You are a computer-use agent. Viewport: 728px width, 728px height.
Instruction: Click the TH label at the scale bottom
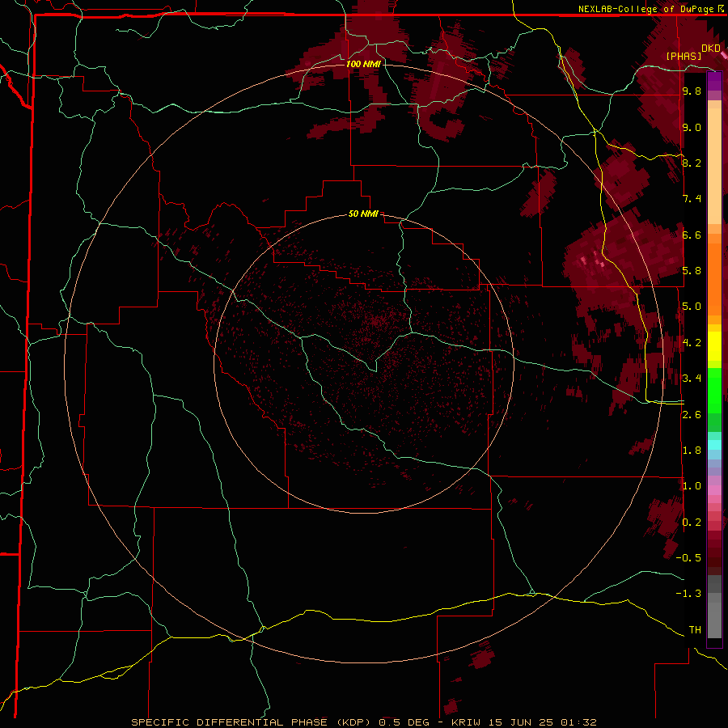[x=695, y=630]
